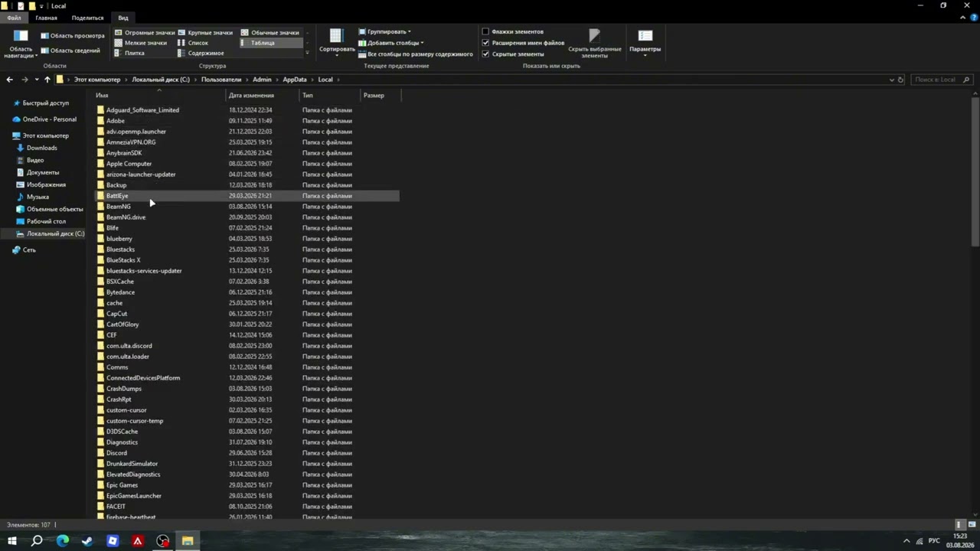Switch to the Главная ribbon tab

tap(46, 18)
